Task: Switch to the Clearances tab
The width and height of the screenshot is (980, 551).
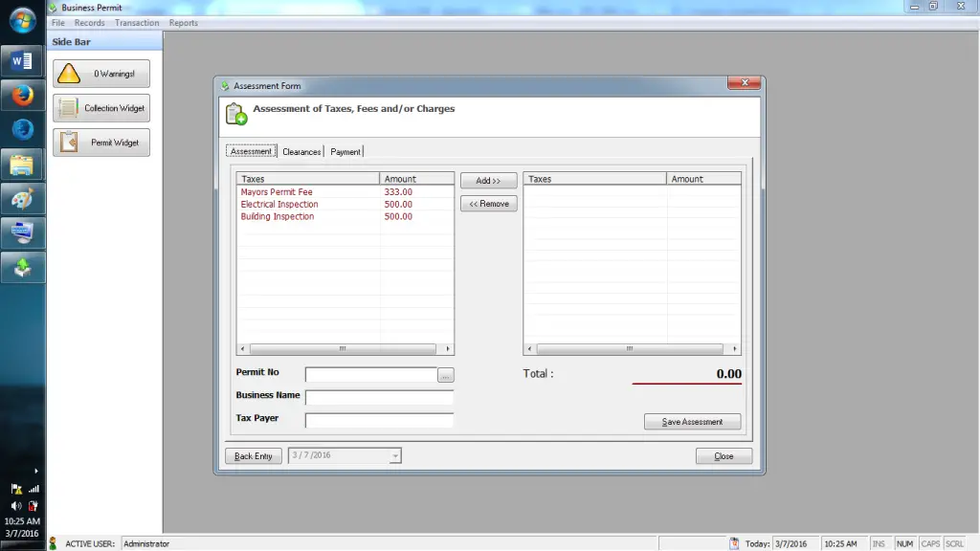Action: coord(301,152)
